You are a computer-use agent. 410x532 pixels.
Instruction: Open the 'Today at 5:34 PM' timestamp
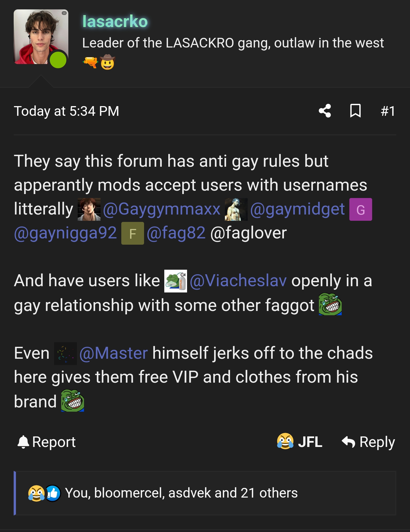click(x=66, y=111)
